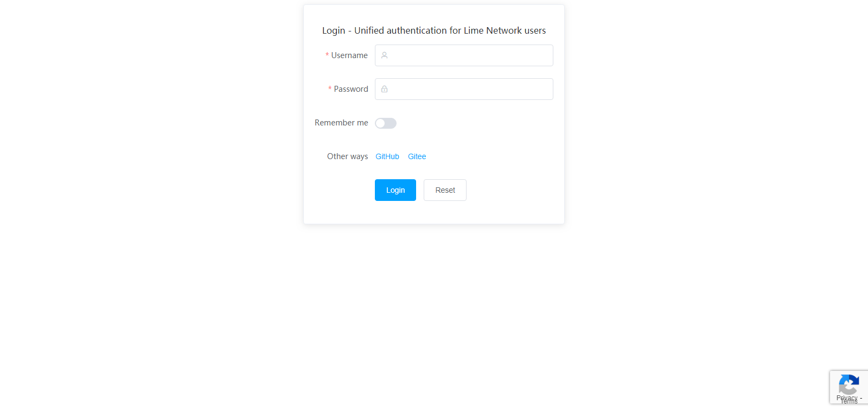Image resolution: width=868 pixels, height=410 pixels.
Task: Sign in with GitHub
Action: (387, 156)
